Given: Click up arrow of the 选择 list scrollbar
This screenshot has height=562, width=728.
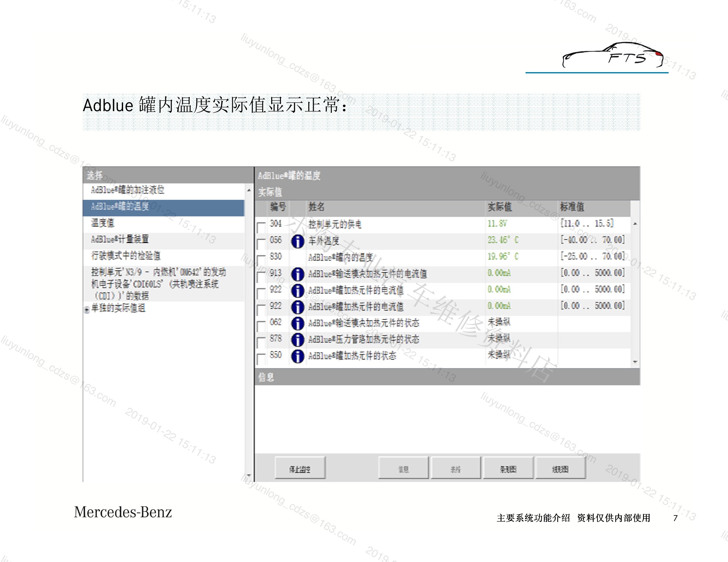Looking at the screenshot, I should click(249, 190).
